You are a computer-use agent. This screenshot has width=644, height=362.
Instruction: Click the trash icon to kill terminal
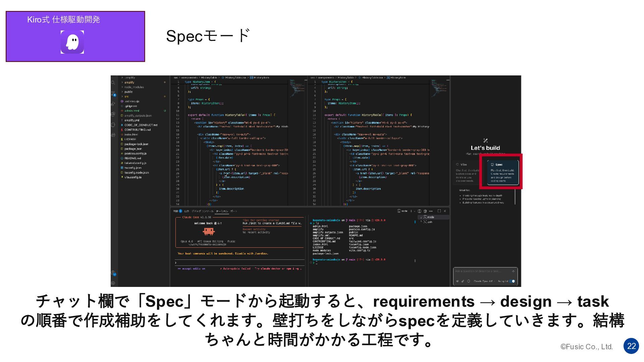425,211
